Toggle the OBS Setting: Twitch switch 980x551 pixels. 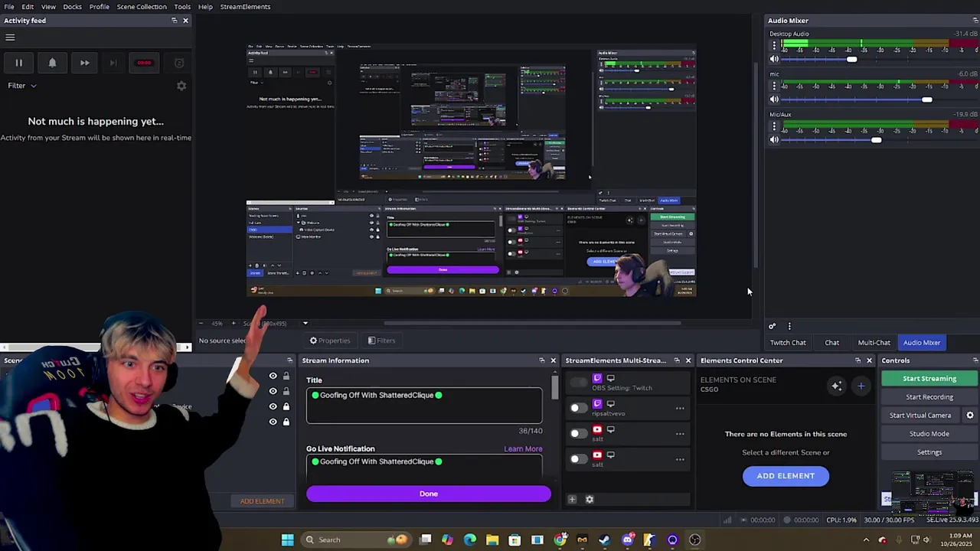[x=578, y=382]
